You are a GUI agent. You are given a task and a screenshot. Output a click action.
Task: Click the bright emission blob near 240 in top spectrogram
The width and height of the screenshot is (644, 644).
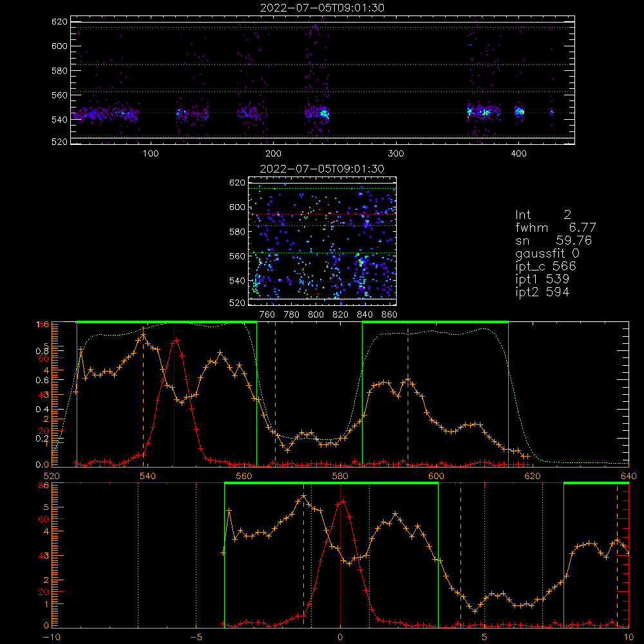pos(324,113)
